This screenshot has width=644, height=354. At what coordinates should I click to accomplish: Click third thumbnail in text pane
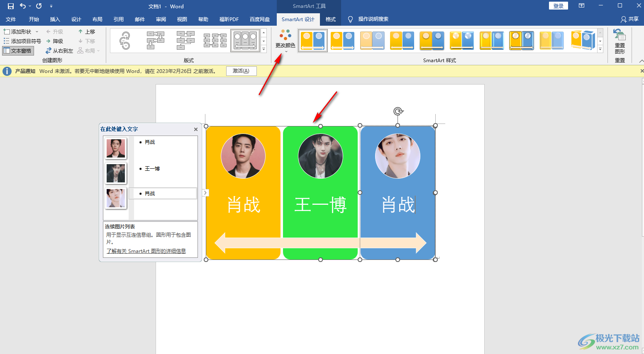click(x=116, y=198)
